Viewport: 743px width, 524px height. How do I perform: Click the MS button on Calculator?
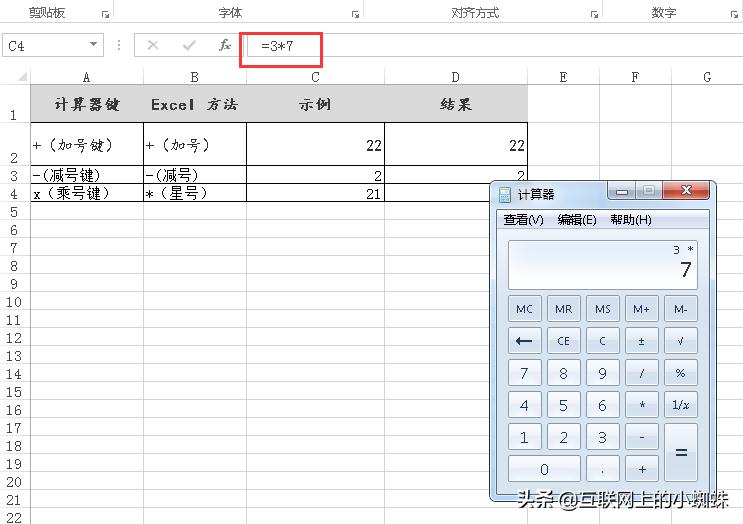click(x=603, y=308)
